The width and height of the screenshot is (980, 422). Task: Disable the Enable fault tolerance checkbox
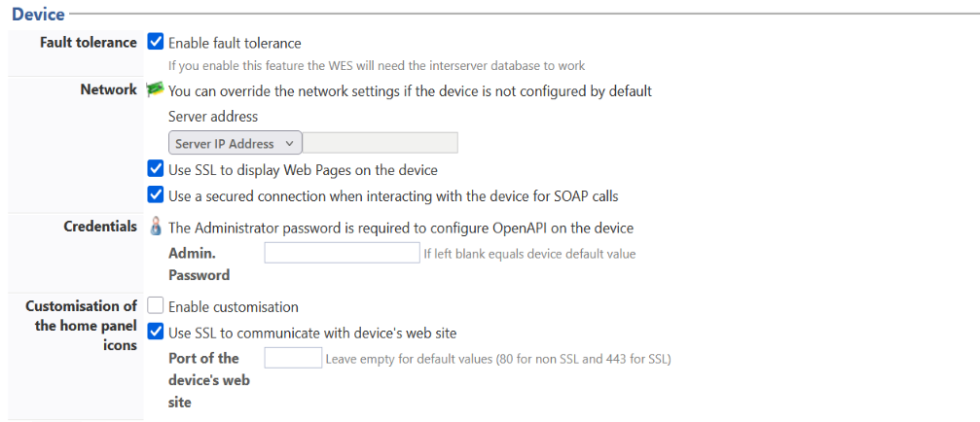coord(155,43)
